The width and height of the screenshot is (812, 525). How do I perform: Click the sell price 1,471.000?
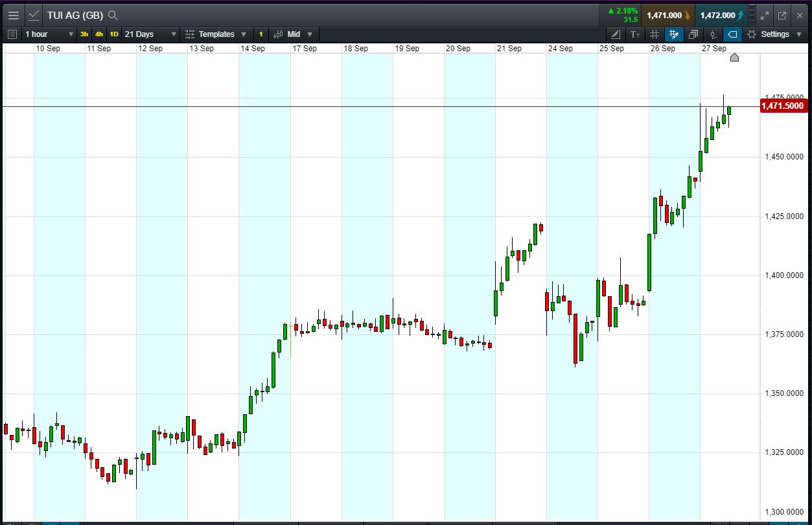click(668, 15)
